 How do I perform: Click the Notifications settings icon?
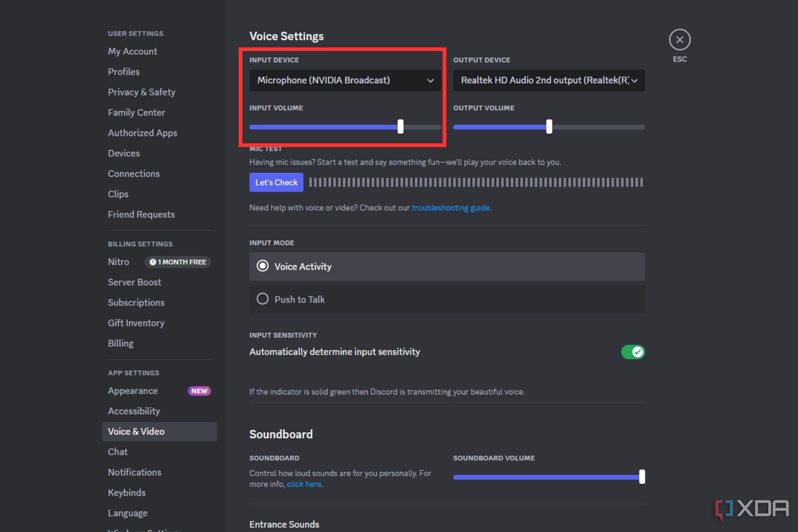tap(134, 472)
